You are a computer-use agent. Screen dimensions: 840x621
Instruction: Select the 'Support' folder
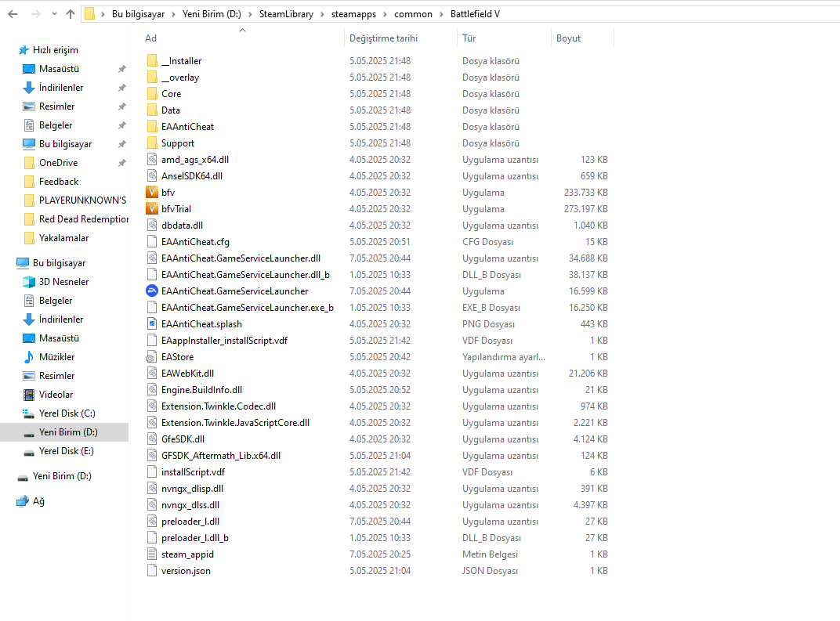[177, 143]
